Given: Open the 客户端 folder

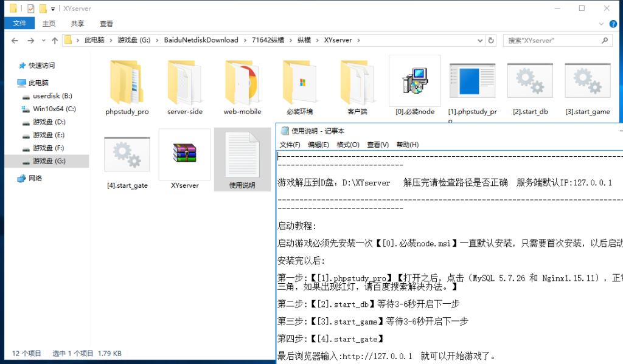Looking at the screenshot, I should (357, 88).
